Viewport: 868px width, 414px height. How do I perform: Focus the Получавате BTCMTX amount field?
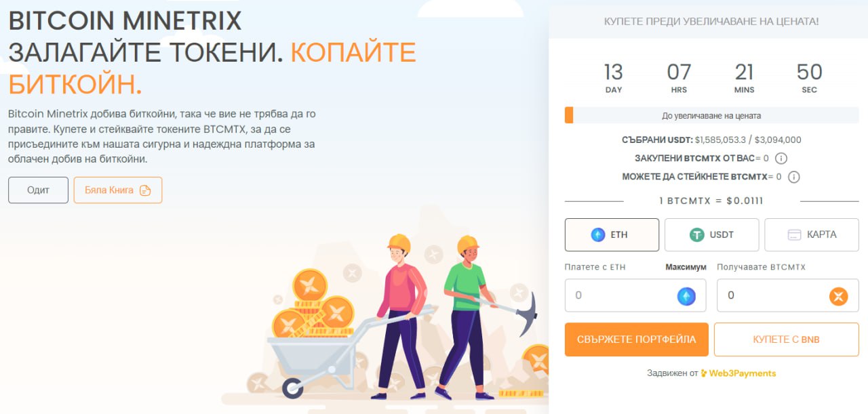[x=788, y=295]
